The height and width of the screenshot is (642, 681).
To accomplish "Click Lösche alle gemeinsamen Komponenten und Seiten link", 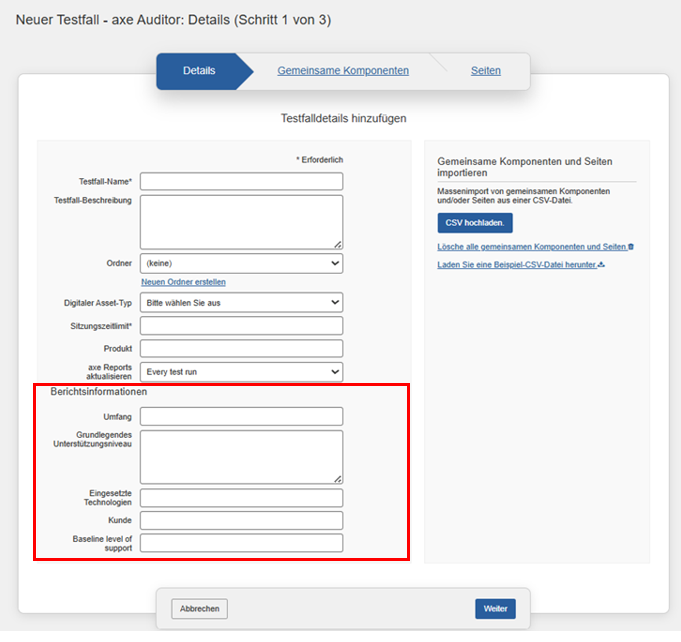I will 532,247.
